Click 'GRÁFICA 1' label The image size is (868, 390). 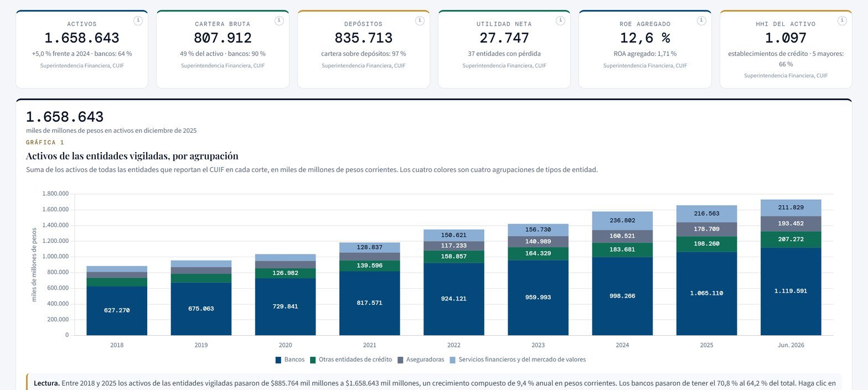[45, 143]
